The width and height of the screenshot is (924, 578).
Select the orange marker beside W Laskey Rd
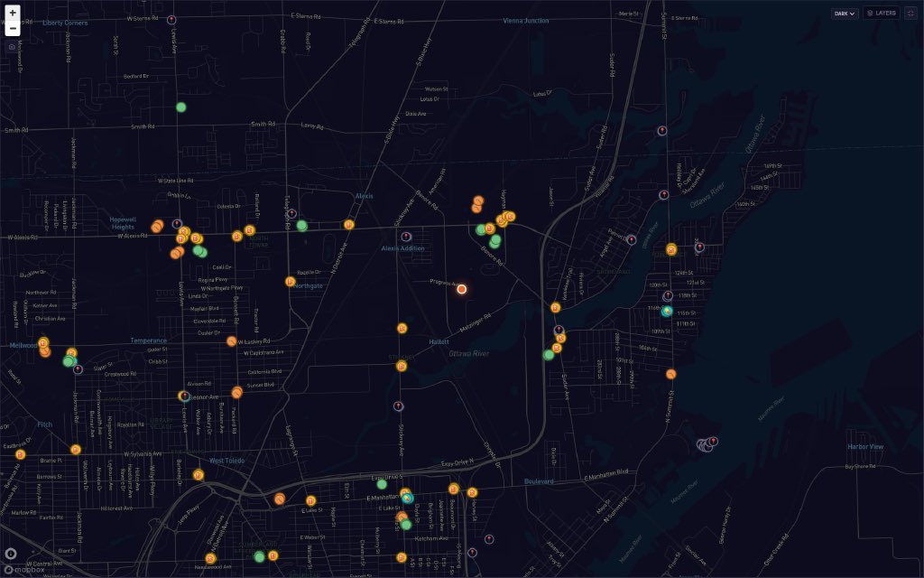coord(232,341)
